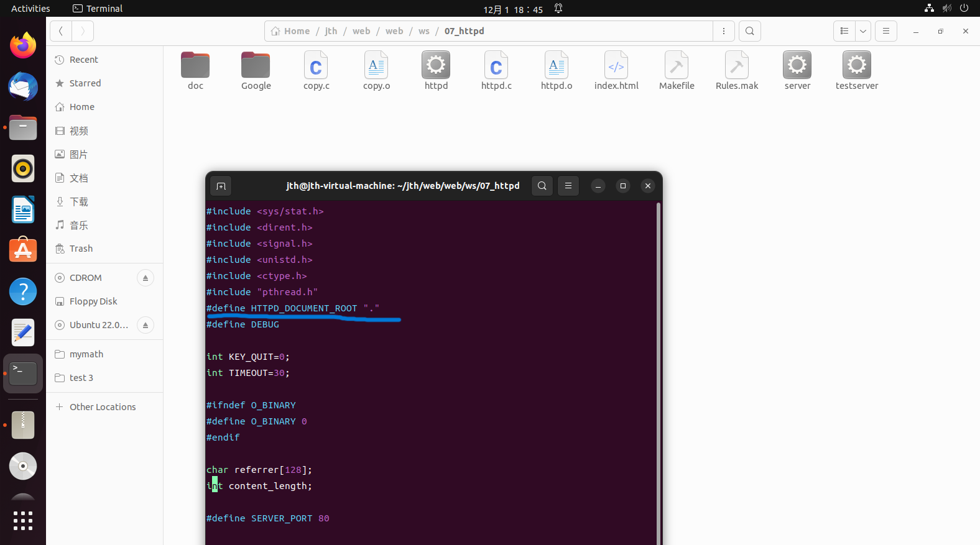Open 文档 folder in sidebar
The width and height of the screenshot is (980, 545).
tap(104, 178)
